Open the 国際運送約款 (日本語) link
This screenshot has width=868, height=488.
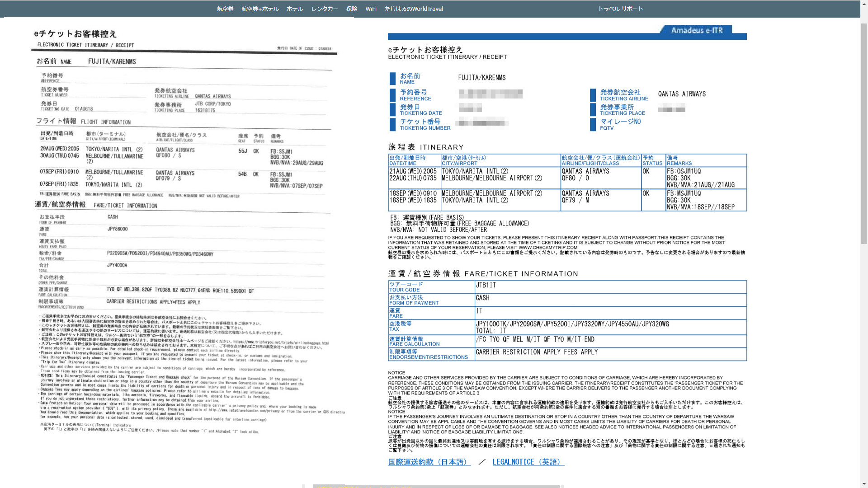tap(429, 462)
